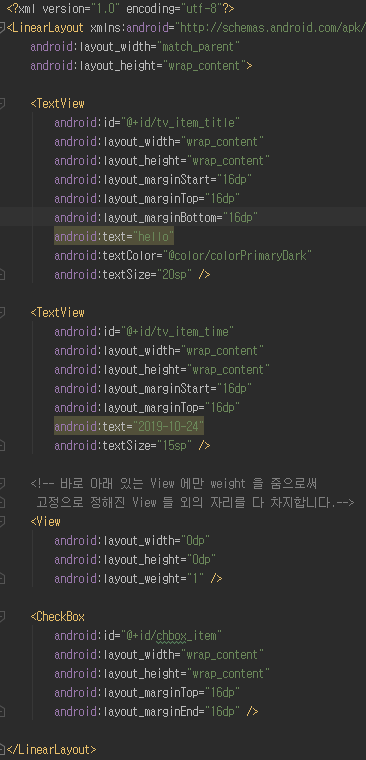This screenshot has height=760, width=366.
Task: Click layout_marginBottom="16dp" on the highlighted line
Action: point(156,218)
